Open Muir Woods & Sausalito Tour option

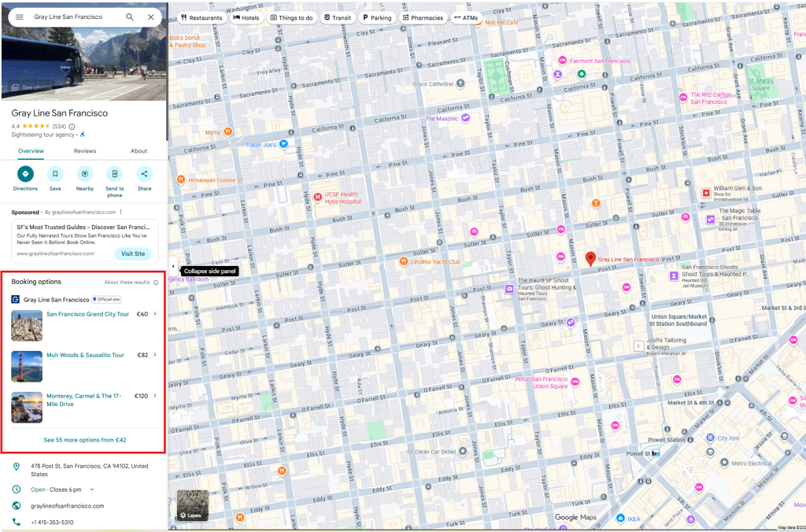pos(85,355)
